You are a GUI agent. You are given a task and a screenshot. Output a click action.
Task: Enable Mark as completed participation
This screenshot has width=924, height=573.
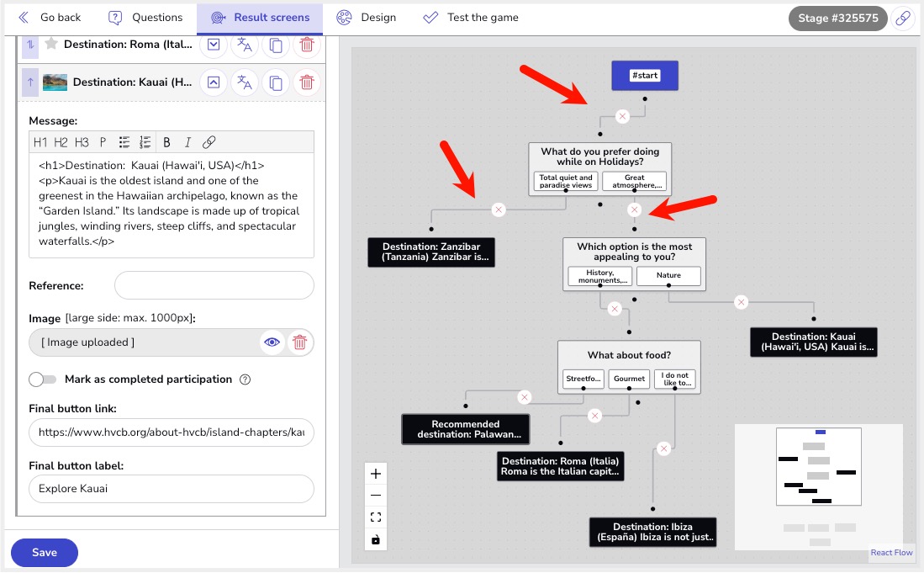(x=42, y=379)
